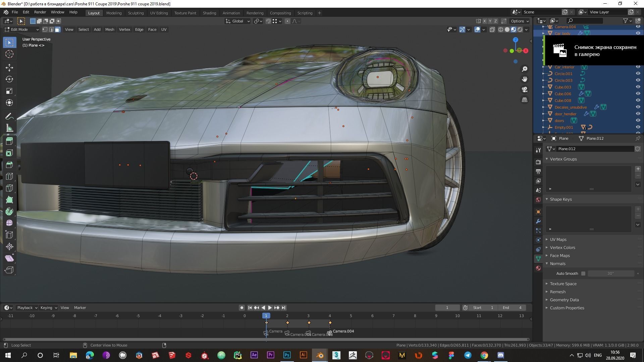The image size is (644, 362).
Task: Expand Vertex Colors panel
Action: click(x=562, y=247)
